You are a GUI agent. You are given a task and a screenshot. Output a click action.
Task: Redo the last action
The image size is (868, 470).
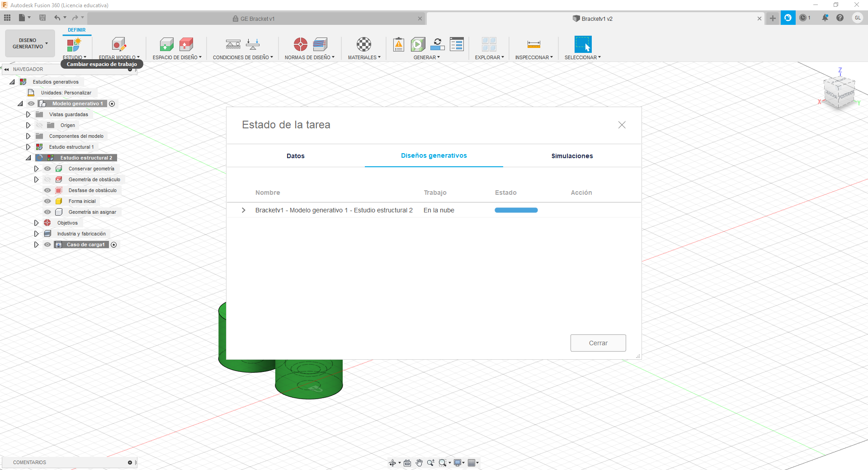point(75,18)
